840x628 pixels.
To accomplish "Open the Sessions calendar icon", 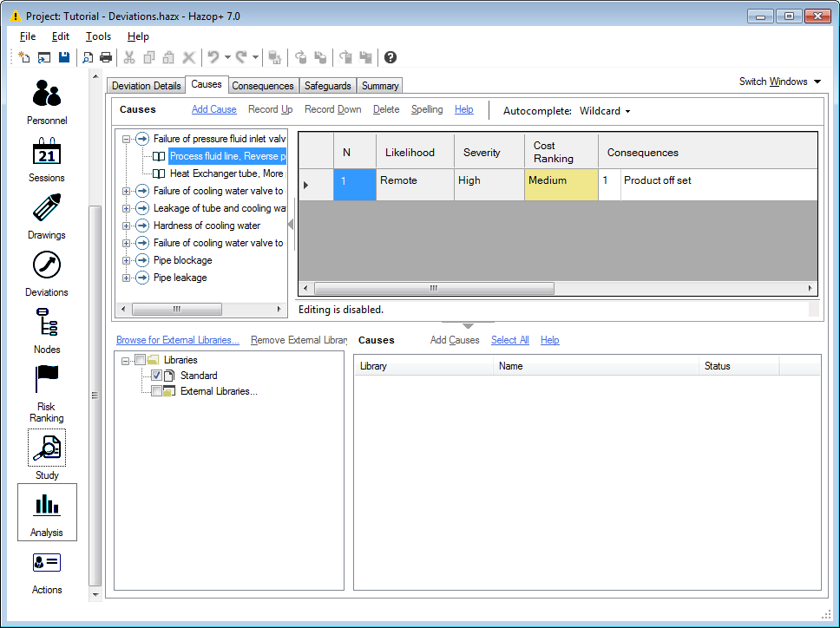I will point(47,153).
